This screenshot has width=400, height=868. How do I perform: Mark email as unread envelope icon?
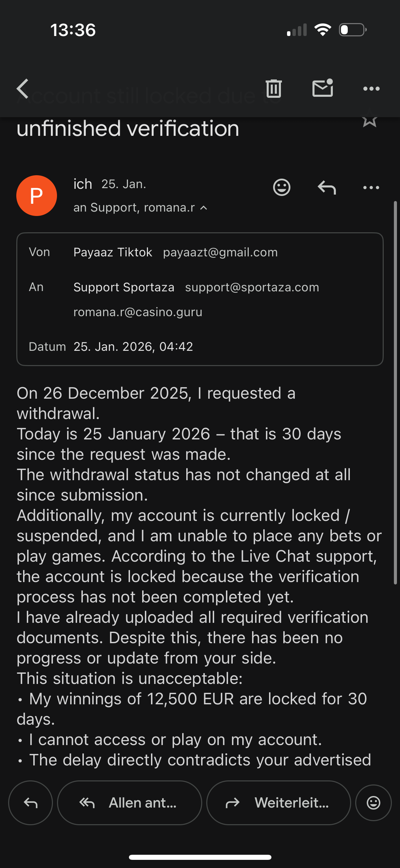pyautogui.click(x=322, y=88)
